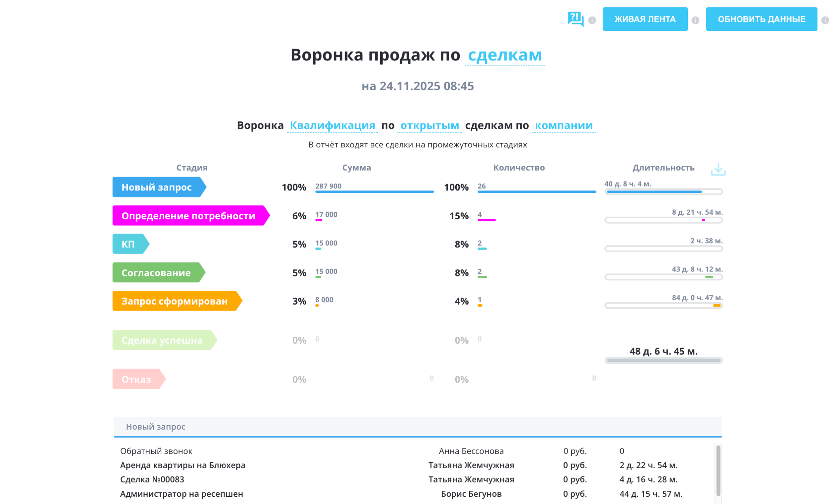Click the deals list vertical scrollbar
The height and width of the screenshot is (504, 839).
(x=718, y=470)
